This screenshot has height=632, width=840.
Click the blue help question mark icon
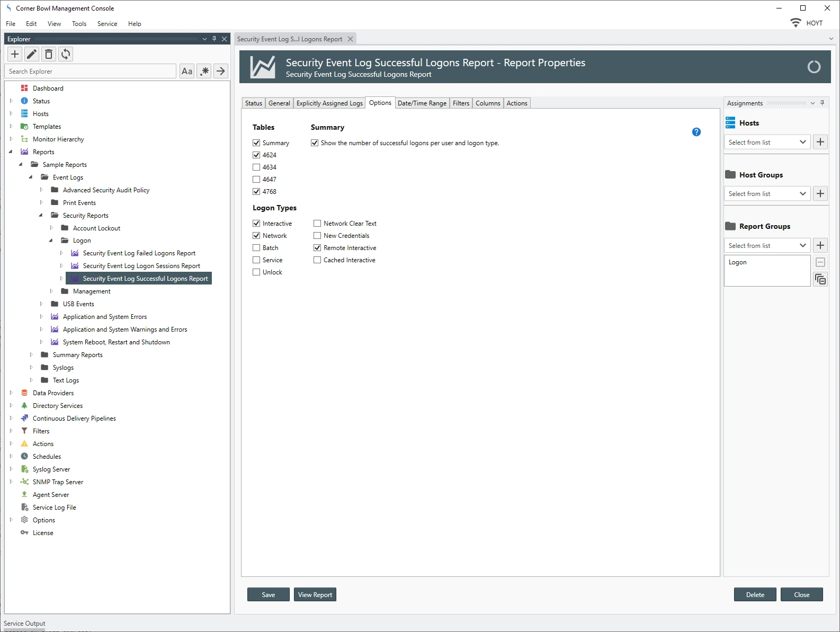(x=696, y=132)
